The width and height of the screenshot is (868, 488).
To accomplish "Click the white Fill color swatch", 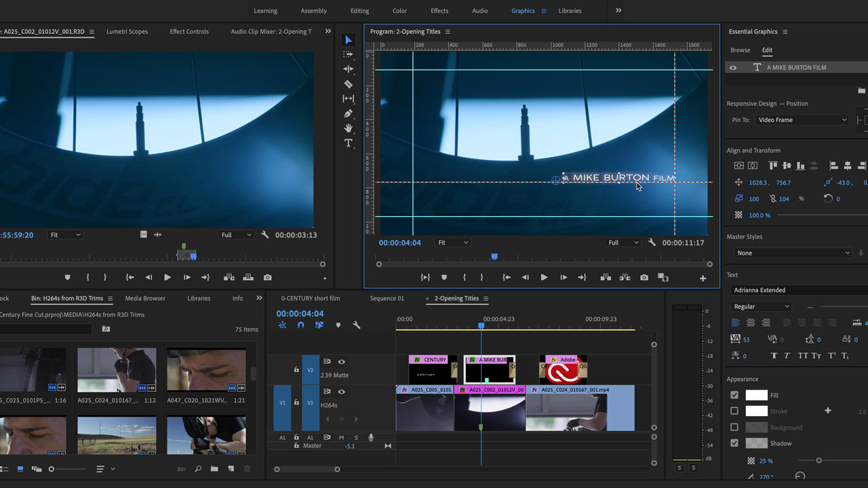I will (756, 395).
